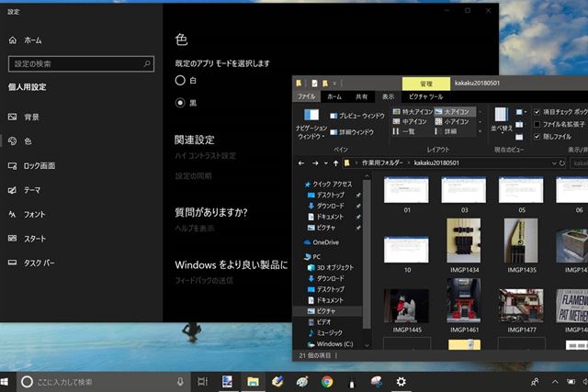
Task: Choose 小アイコン layout
Action: [451, 121]
